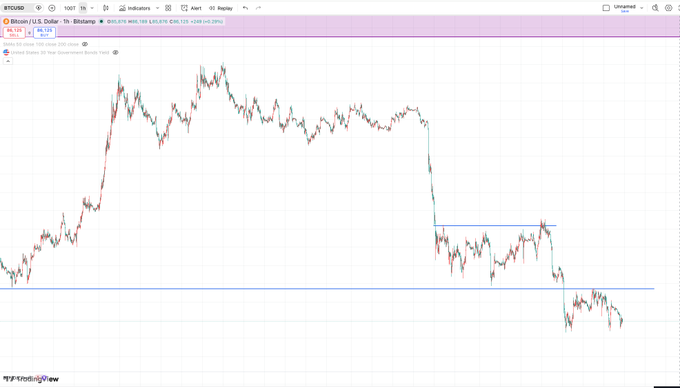Click the blue 86,125 BUY button
The width and height of the screenshot is (680, 388).
pyautogui.click(x=45, y=33)
